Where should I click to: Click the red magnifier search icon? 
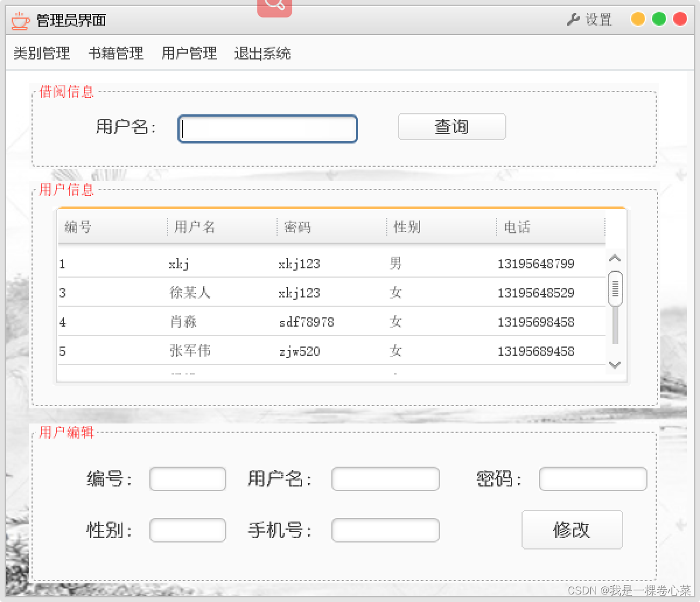pos(275,6)
